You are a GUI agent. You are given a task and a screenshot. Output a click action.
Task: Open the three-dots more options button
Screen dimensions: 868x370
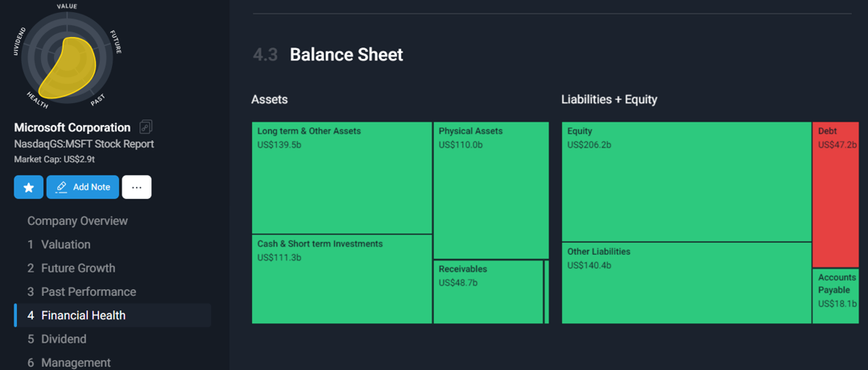point(137,187)
